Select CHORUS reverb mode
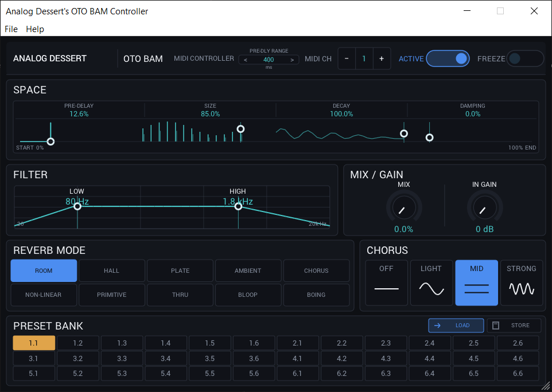The width and height of the screenshot is (552, 392). coord(316,271)
